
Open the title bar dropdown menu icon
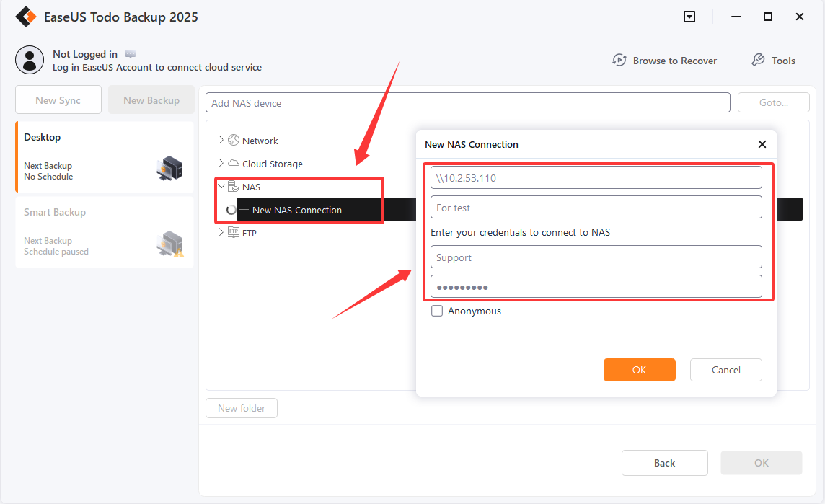pyautogui.click(x=689, y=17)
